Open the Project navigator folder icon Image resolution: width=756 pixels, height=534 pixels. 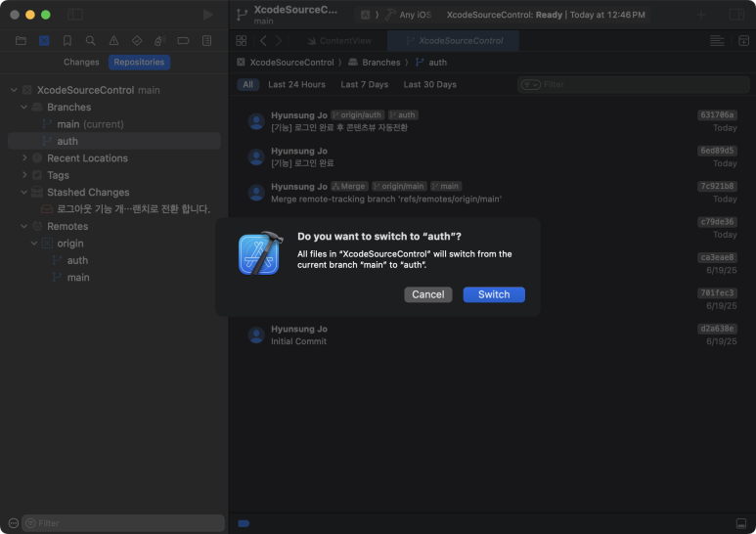[21, 41]
